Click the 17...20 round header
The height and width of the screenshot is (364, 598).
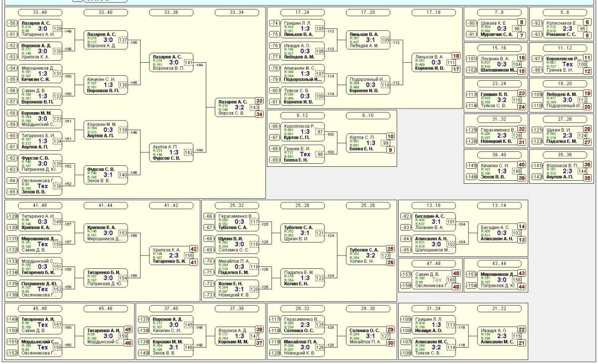(368, 12)
